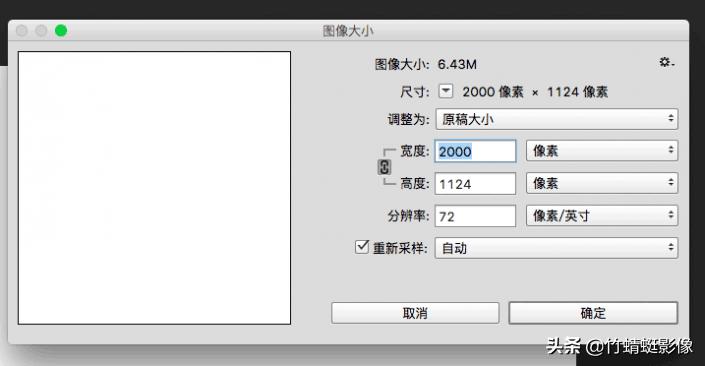
Task: Click the 1124 像素 dimension text
Action: coord(577,92)
